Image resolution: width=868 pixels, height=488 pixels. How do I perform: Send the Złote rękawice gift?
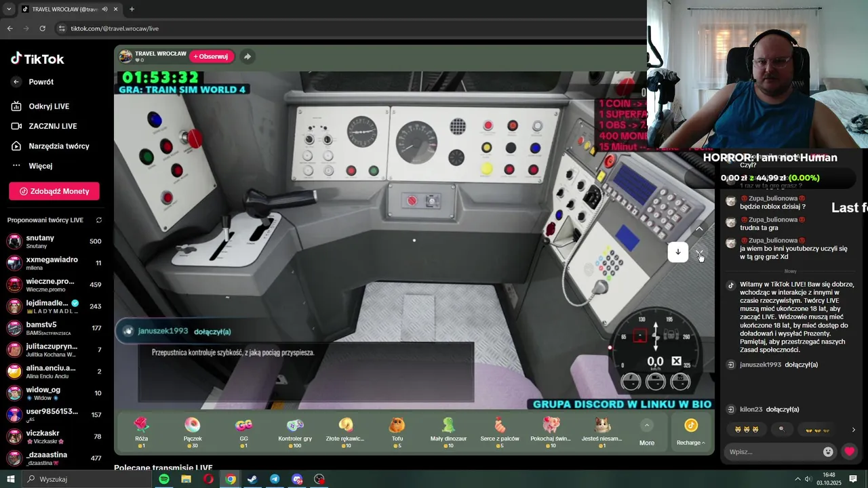pyautogui.click(x=346, y=432)
